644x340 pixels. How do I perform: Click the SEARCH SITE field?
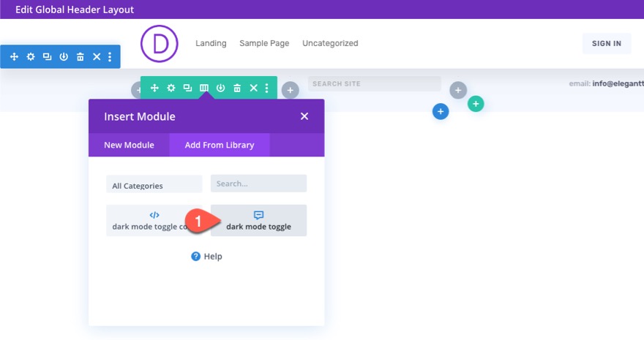point(374,83)
